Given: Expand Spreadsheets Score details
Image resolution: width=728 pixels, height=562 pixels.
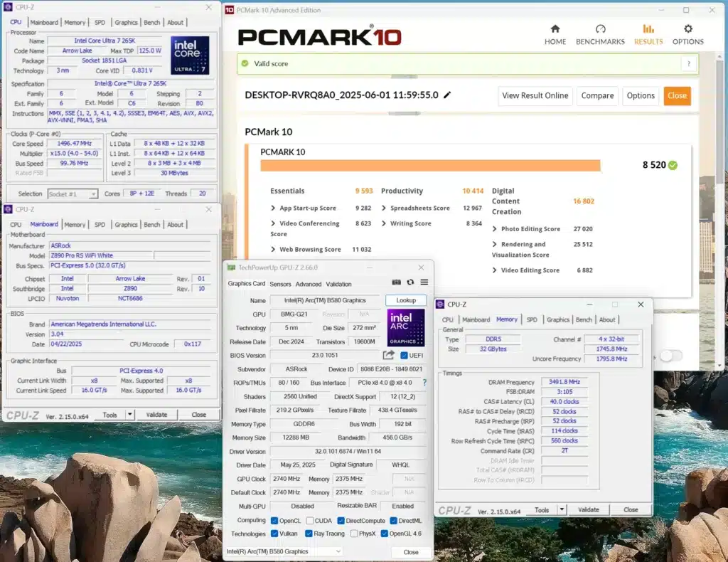Looking at the screenshot, I should point(383,208).
